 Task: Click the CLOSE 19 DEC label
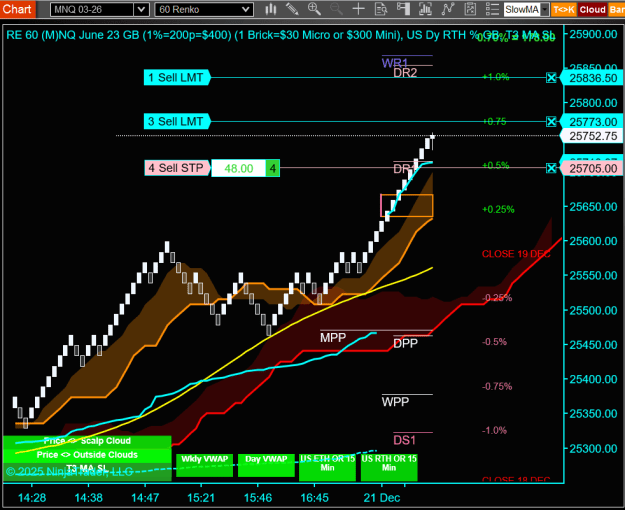[516, 254]
